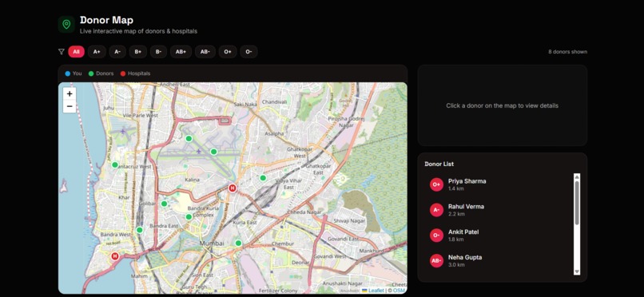Click the 'Chembur' map label
The width and height of the screenshot is (644, 297).
click(284, 244)
